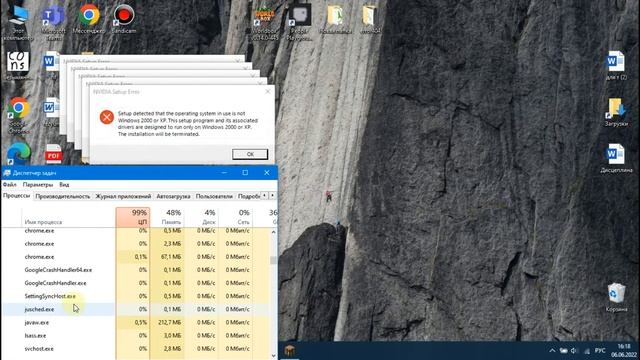Viewport: 640px width, 360px height.
Task: Sort by the 48% Память column header
Action: pos(167,217)
